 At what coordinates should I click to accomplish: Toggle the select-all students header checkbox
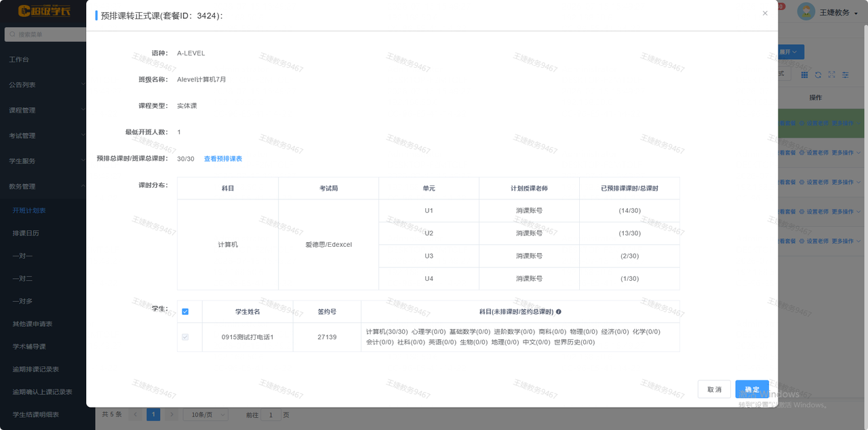[185, 312]
